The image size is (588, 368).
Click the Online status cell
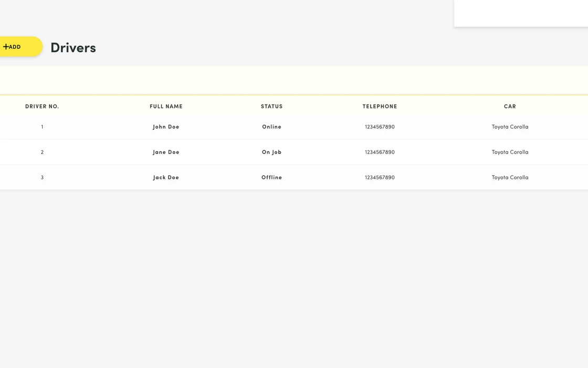click(272, 127)
